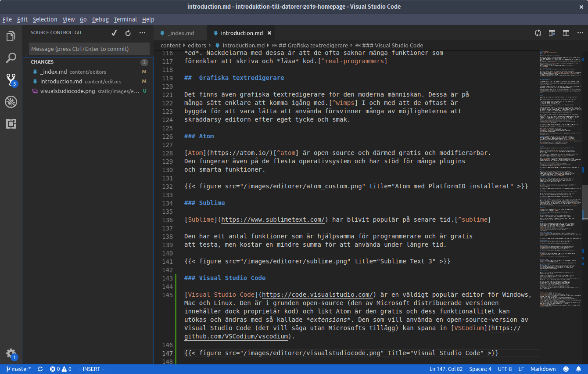
Task: Open source control More Actions ellipsis
Action: tap(142, 33)
